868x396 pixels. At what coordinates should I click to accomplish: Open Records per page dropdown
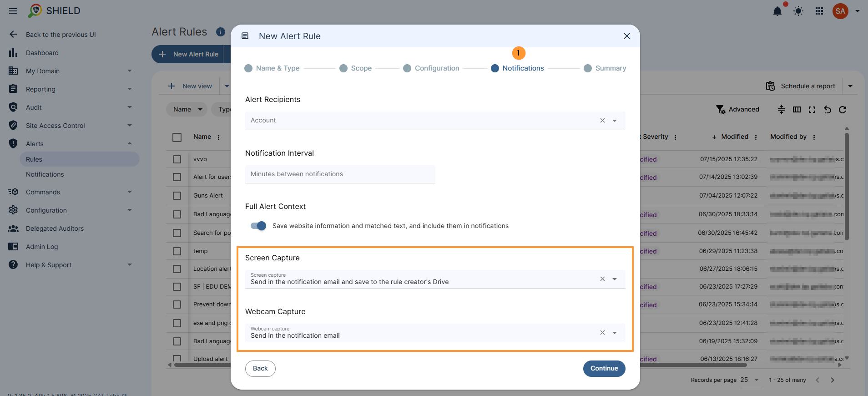(x=750, y=380)
